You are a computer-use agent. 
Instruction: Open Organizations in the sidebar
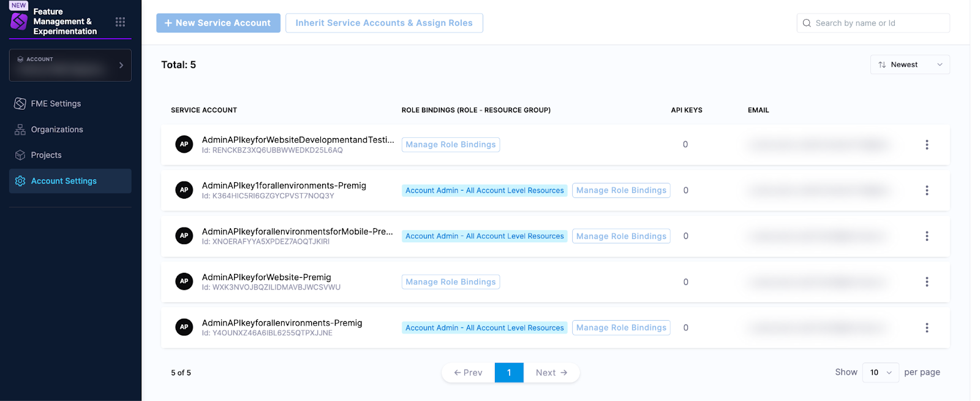[57, 129]
